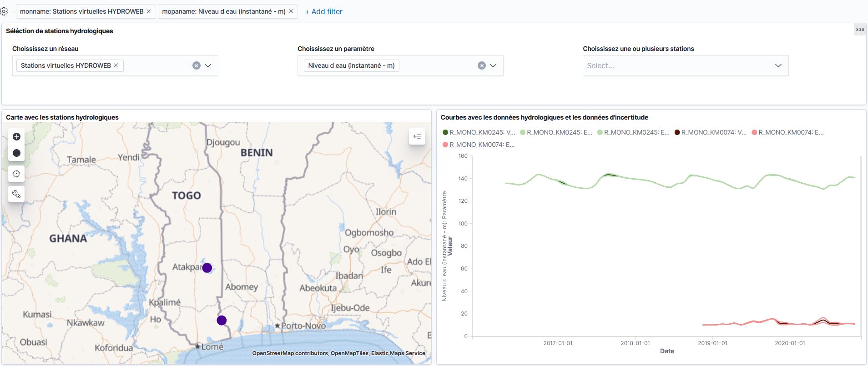Expand the stations dropdown chevron
Image resolution: width=868 pixels, height=366 pixels.
778,65
